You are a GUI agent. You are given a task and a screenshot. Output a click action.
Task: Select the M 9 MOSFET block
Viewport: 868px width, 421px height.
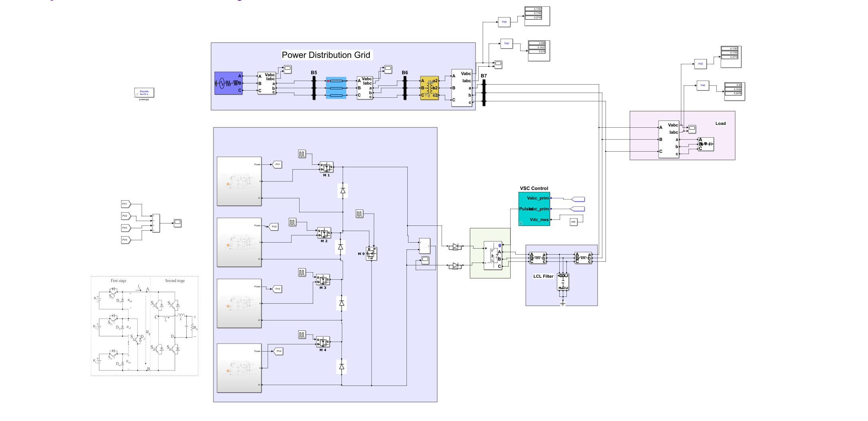(x=371, y=253)
